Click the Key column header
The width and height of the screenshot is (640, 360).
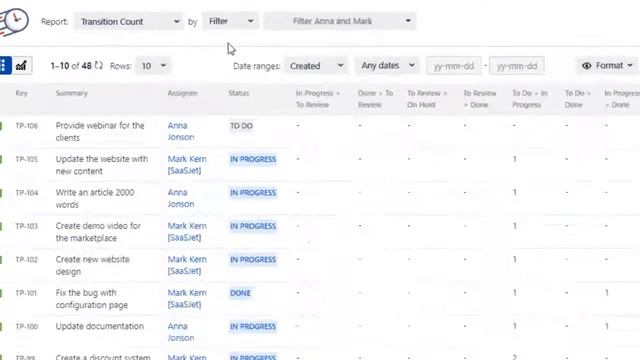coord(22,93)
